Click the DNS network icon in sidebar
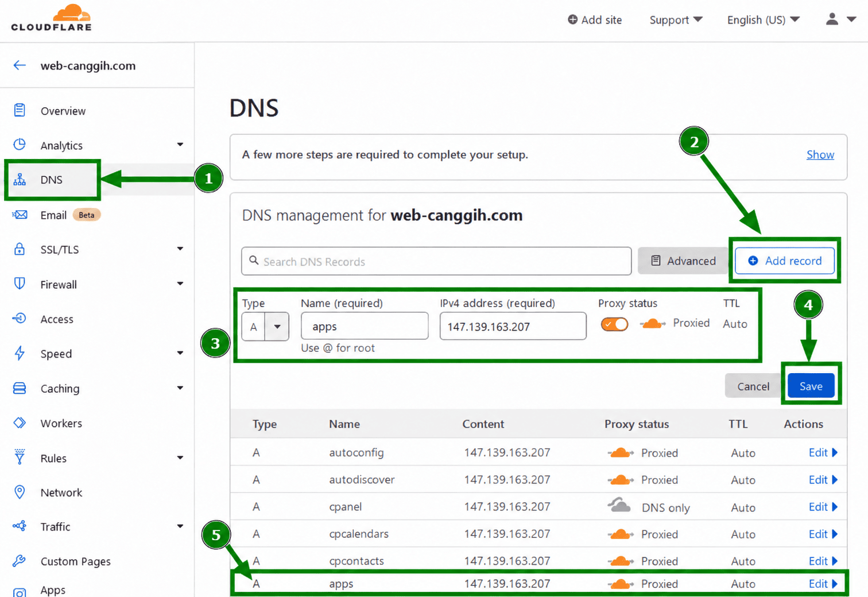Screen dimensions: 868x597 click(x=20, y=180)
